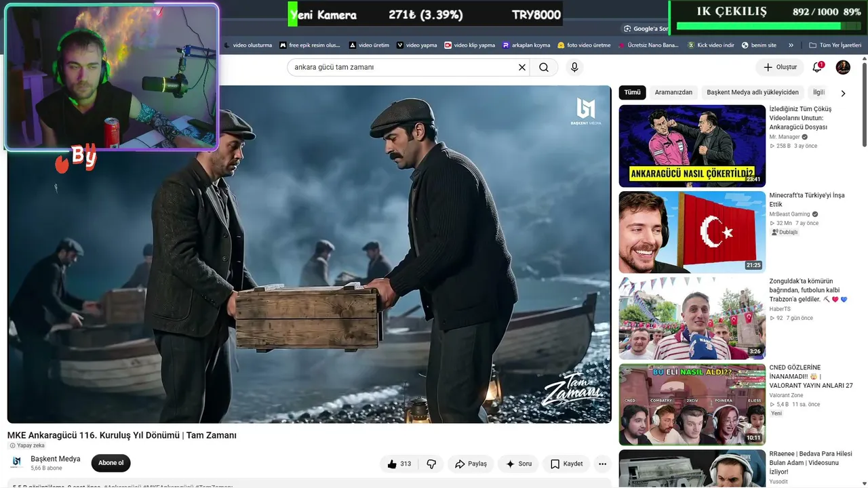Show more hidden bookmarks with the chevron

pos(791,45)
